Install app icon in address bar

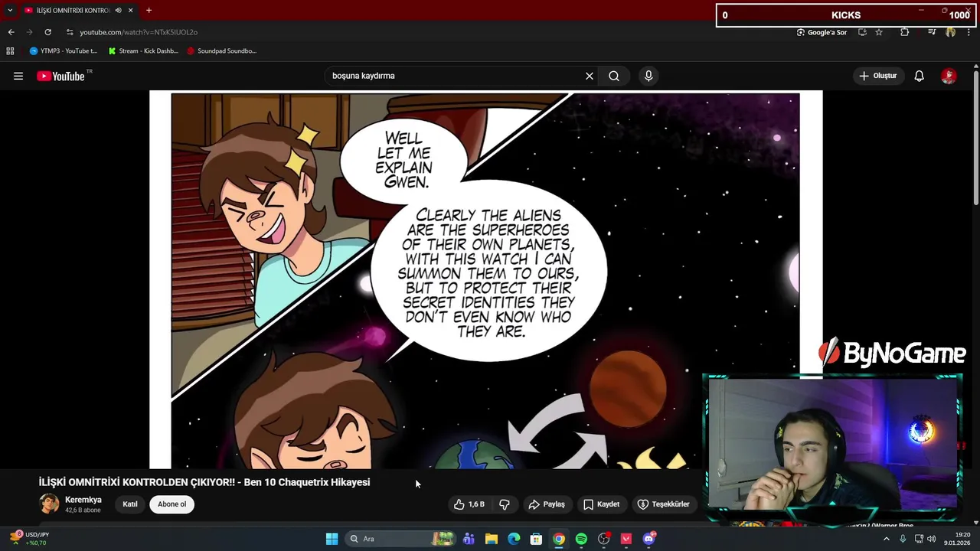pos(862,32)
